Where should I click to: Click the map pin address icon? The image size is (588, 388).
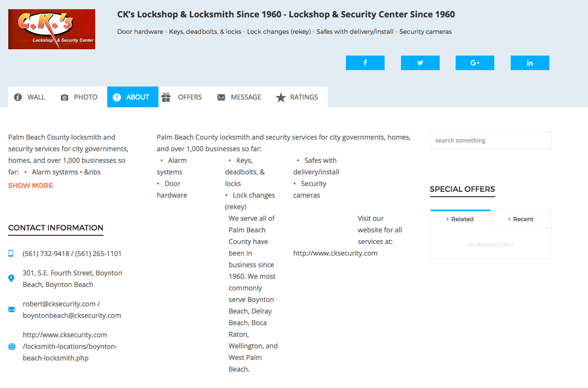click(x=11, y=278)
